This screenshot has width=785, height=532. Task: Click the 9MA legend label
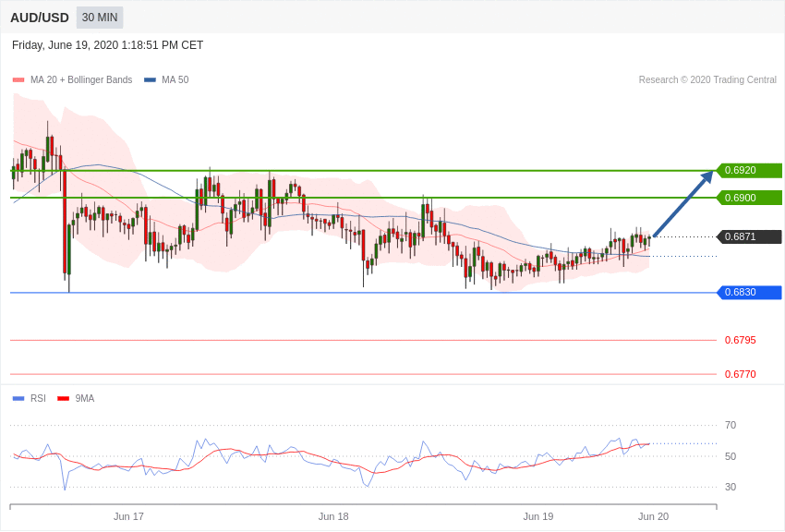tap(85, 398)
